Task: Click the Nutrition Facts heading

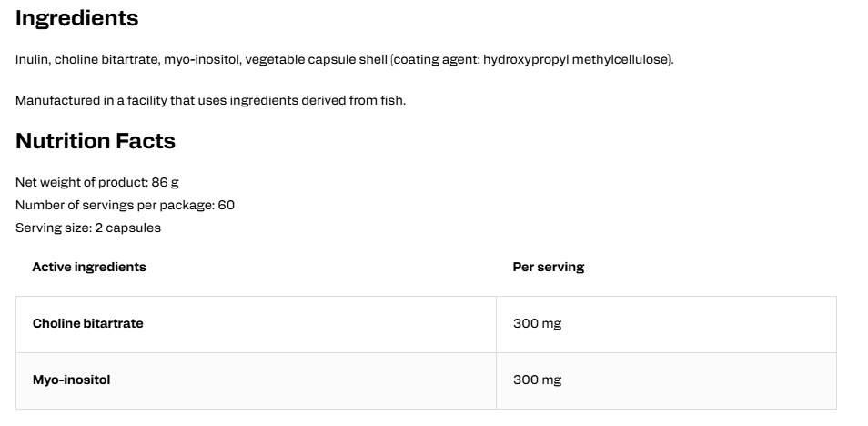Action: pos(96,141)
